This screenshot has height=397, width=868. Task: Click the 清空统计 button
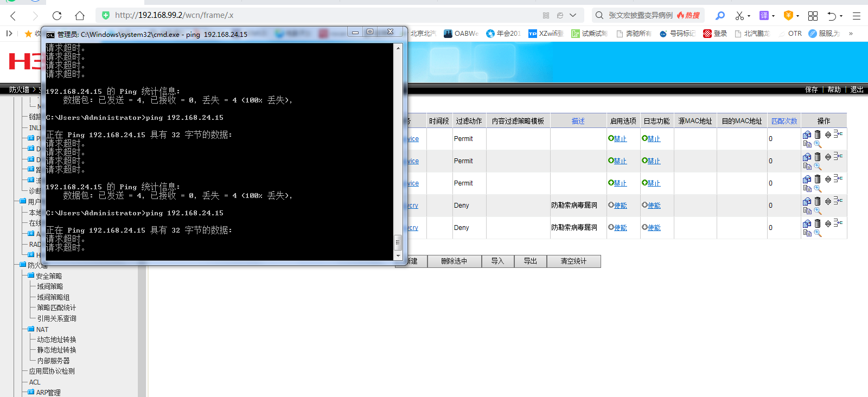tap(573, 261)
